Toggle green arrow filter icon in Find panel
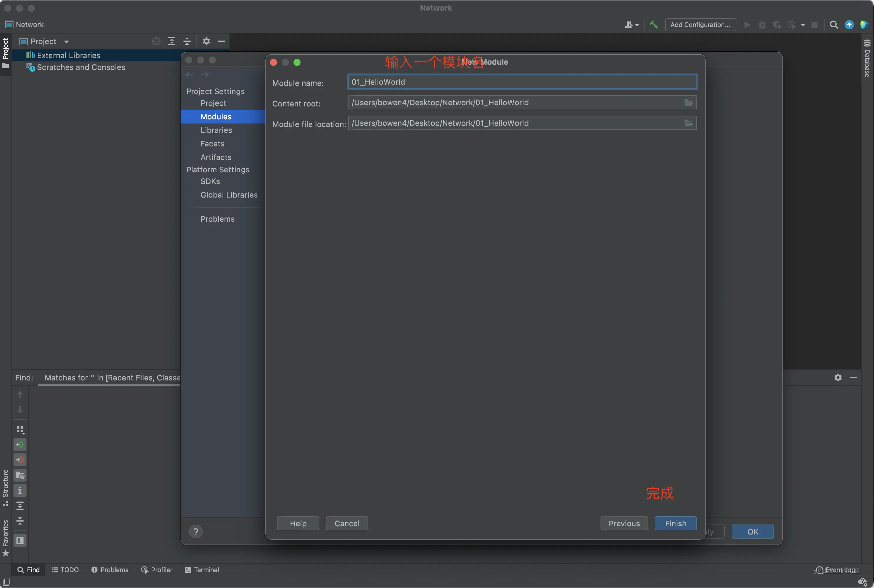 20,445
